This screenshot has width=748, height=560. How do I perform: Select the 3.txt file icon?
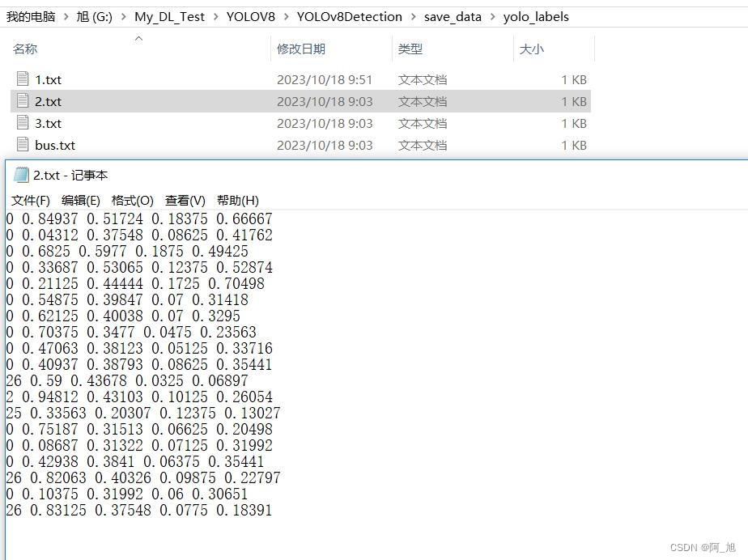pos(23,123)
